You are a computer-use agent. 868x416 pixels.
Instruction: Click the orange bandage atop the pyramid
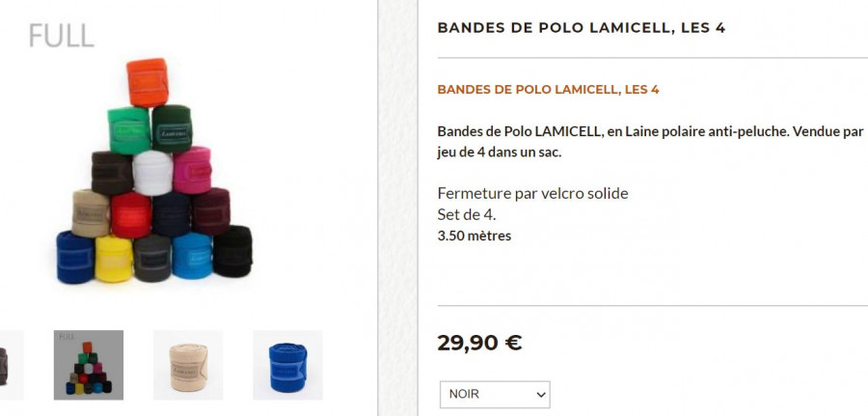pos(148,83)
